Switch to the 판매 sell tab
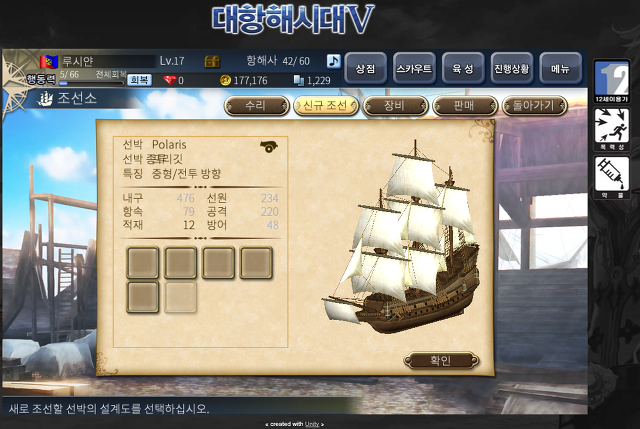 pyautogui.click(x=464, y=106)
